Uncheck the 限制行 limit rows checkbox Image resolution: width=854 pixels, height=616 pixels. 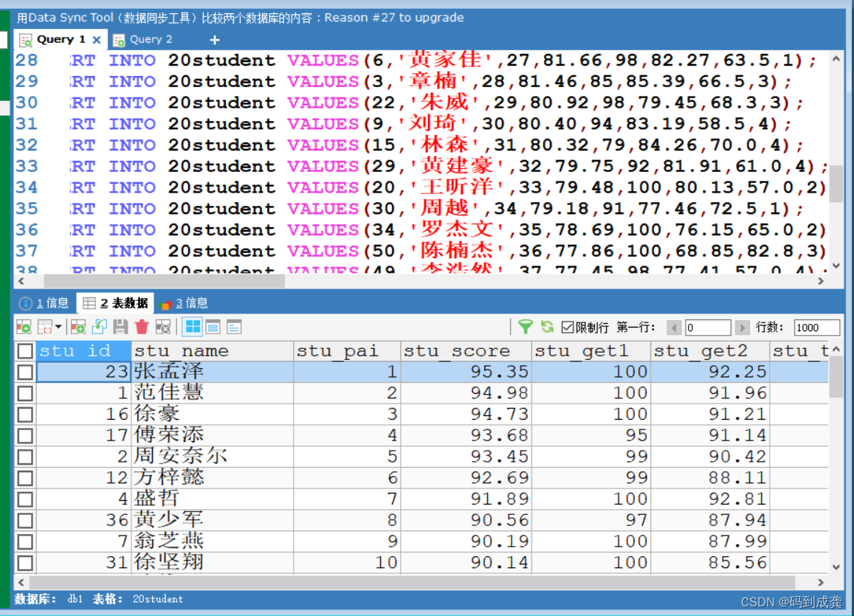(x=568, y=327)
